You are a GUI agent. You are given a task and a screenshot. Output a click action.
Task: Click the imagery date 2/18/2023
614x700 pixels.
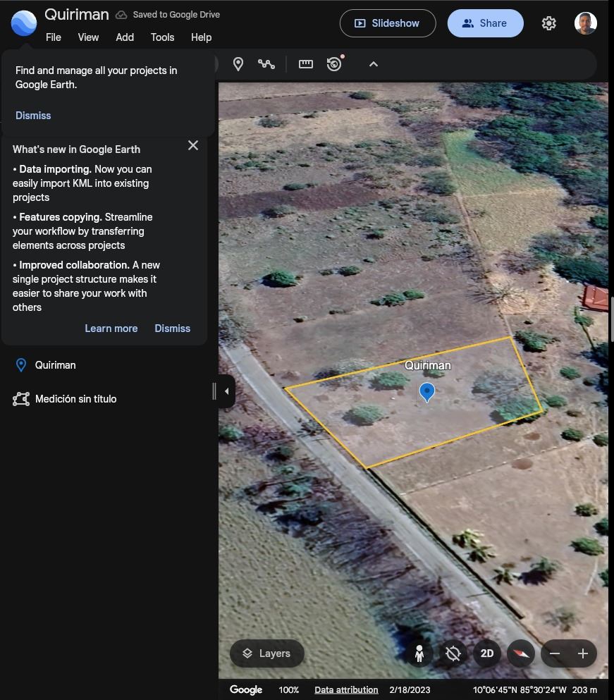click(x=410, y=689)
